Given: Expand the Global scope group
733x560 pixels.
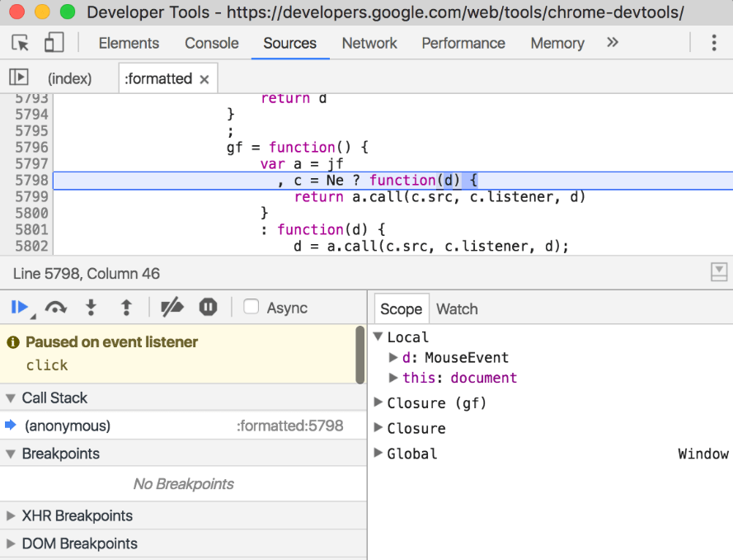Looking at the screenshot, I should [378, 453].
